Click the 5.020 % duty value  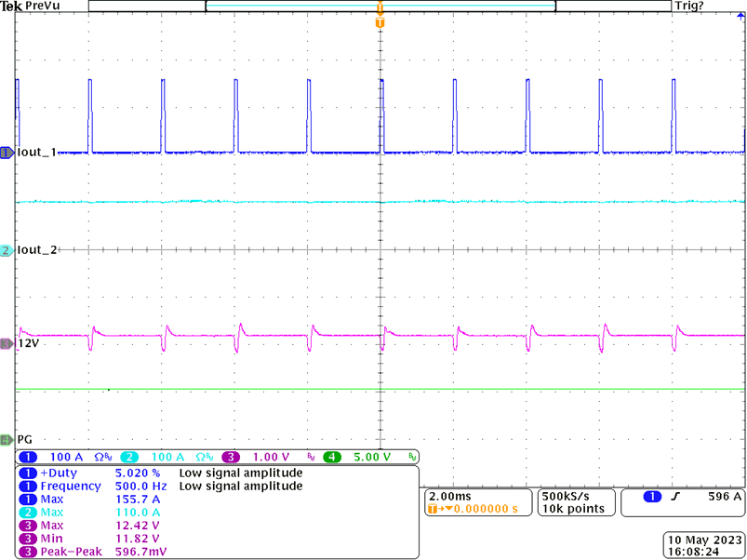coord(139,473)
